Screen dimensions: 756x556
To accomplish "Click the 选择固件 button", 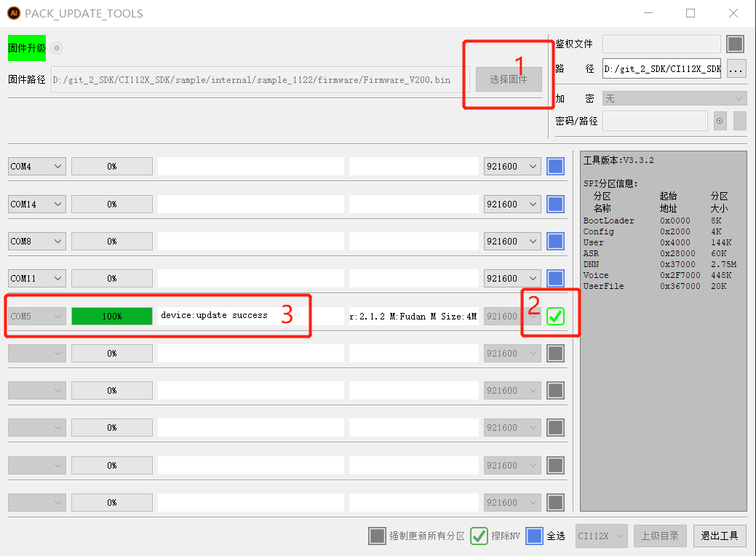I will click(x=509, y=79).
